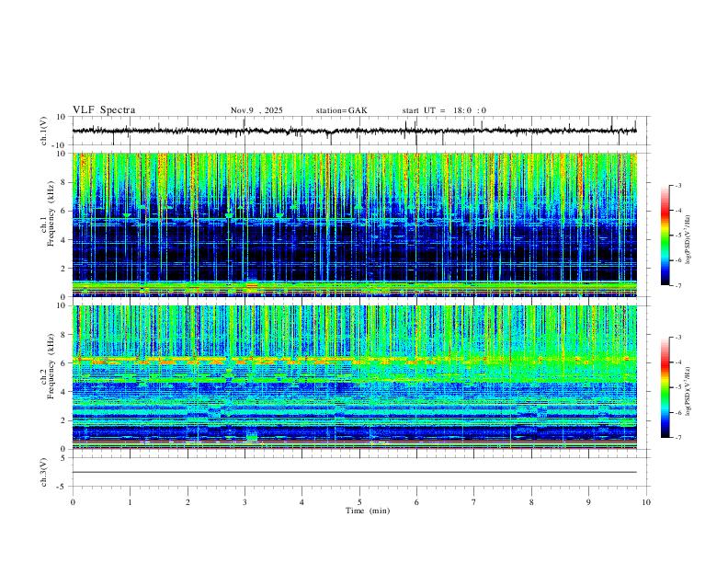The width and height of the screenshot is (728, 563).
Task: Click '-7' on lower color scale
Action: (x=677, y=438)
